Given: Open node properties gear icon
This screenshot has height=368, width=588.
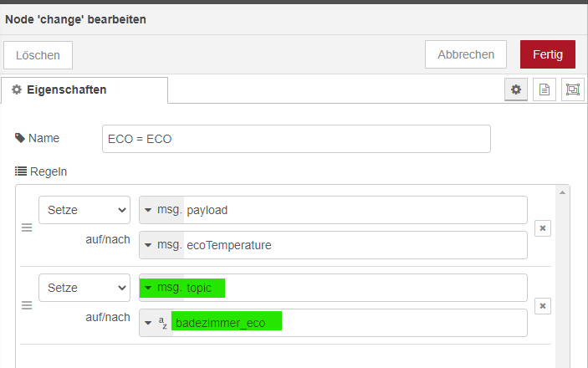Looking at the screenshot, I should (x=516, y=89).
